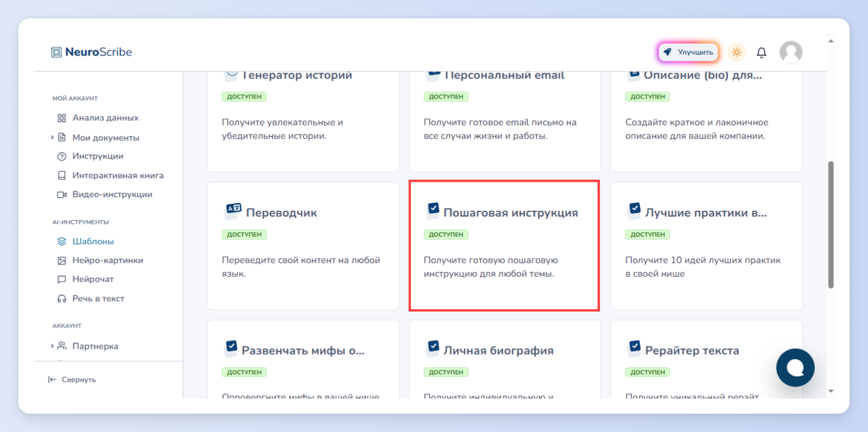Open the user avatar menu
The height and width of the screenshot is (432, 868).
click(791, 52)
